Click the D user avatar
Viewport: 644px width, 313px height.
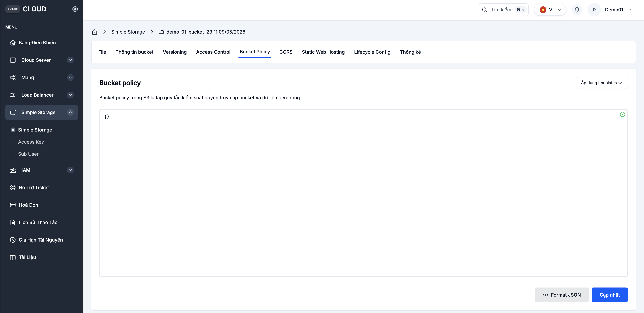pos(594,10)
